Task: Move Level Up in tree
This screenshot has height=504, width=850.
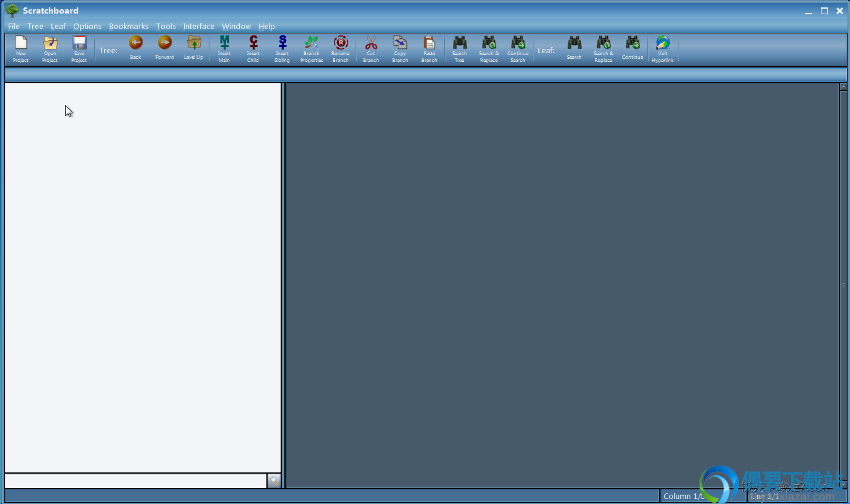Action: click(x=194, y=48)
